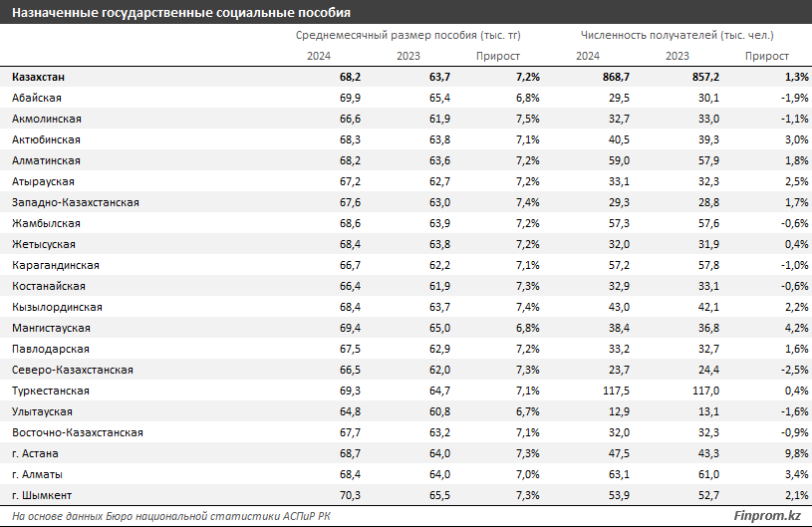Select the "г. Шымкент" row label
Image resolution: width=812 pixels, height=527 pixels.
pos(41,495)
